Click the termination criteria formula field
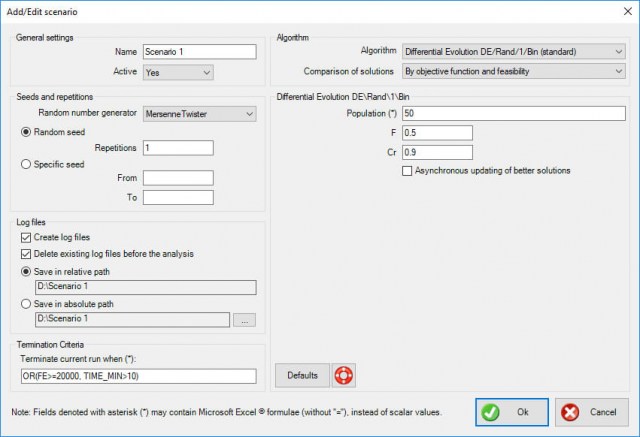Viewport: 640px width, 437px height. click(x=136, y=375)
